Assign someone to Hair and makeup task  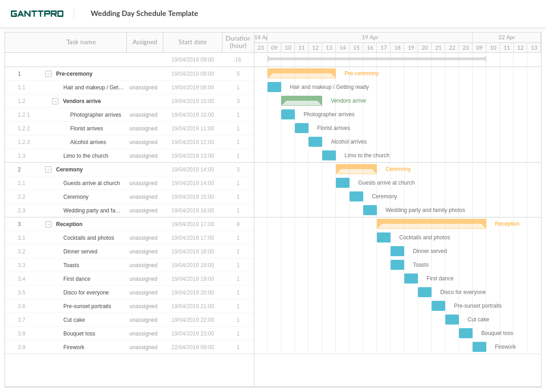pos(144,87)
